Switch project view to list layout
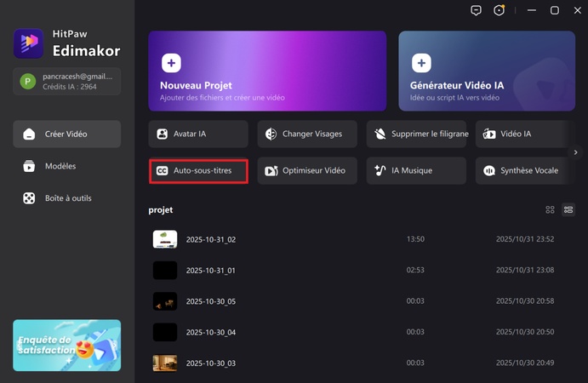Viewport: 588px width, 383px height. [x=568, y=209]
